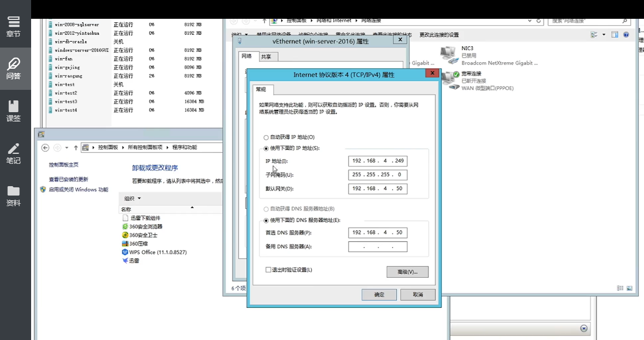Screen dimensions: 644x340
Task: Select the 迅雷 program icon
Action: pyautogui.click(x=125, y=261)
